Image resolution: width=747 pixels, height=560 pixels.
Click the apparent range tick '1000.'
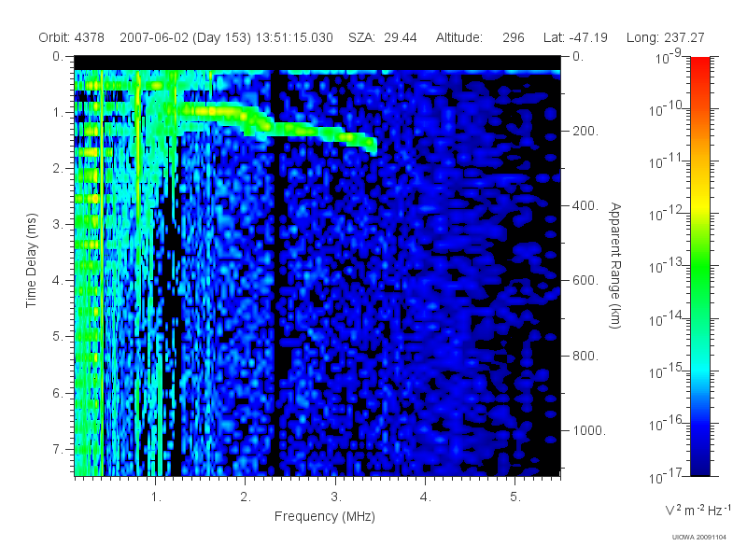click(589, 430)
